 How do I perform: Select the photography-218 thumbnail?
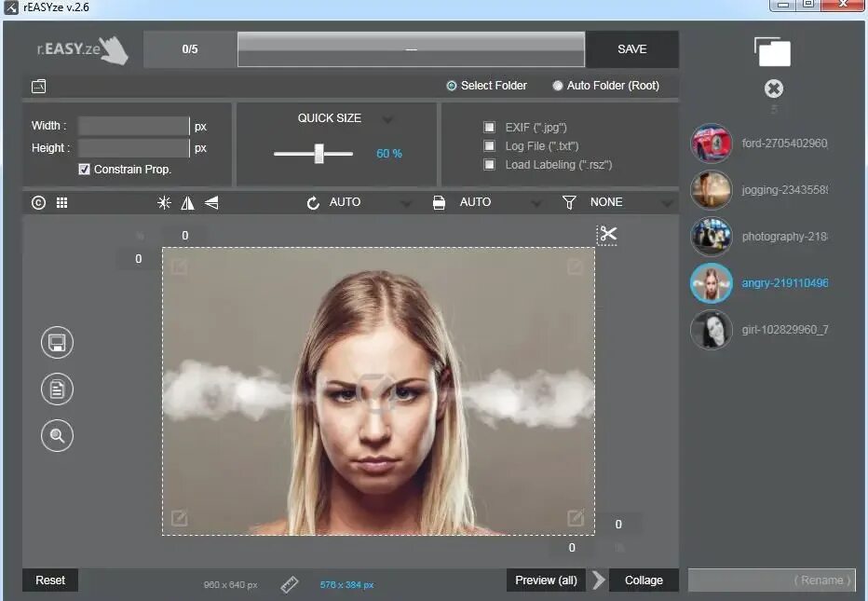tap(712, 236)
